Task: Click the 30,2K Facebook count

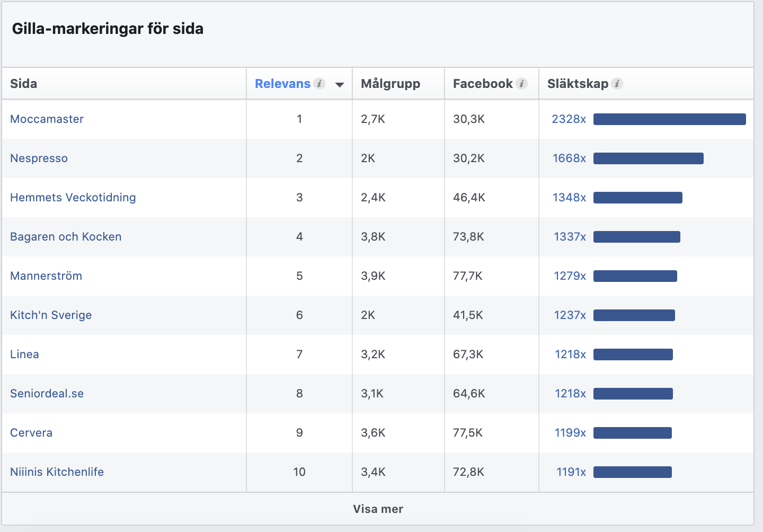Action: [469, 158]
